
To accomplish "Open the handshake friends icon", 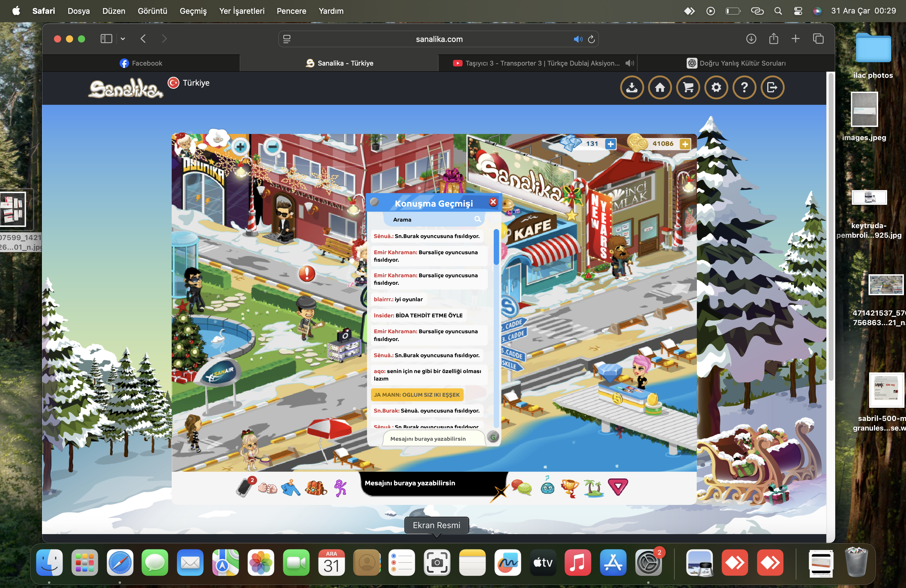I will click(x=267, y=488).
